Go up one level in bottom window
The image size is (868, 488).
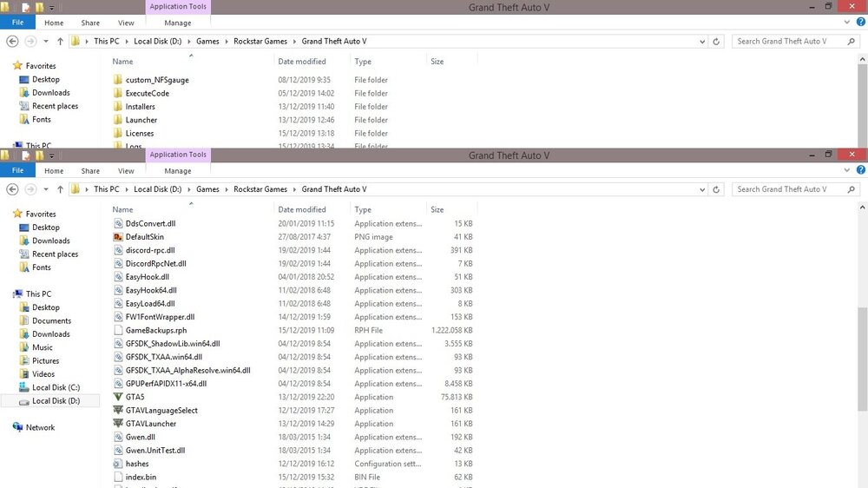(x=60, y=189)
